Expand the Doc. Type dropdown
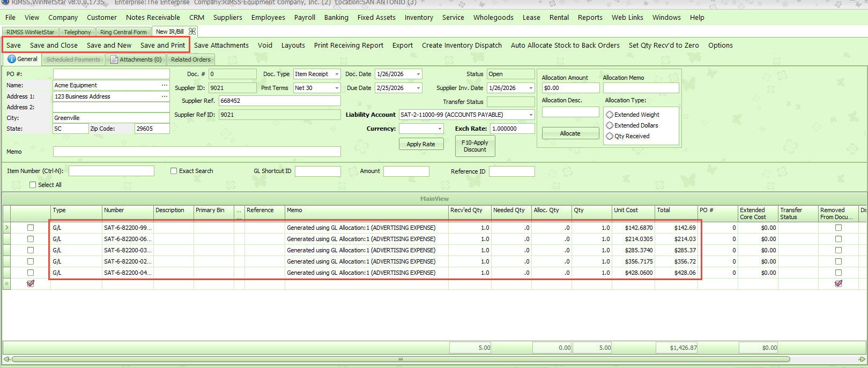868x368 pixels. (x=337, y=74)
